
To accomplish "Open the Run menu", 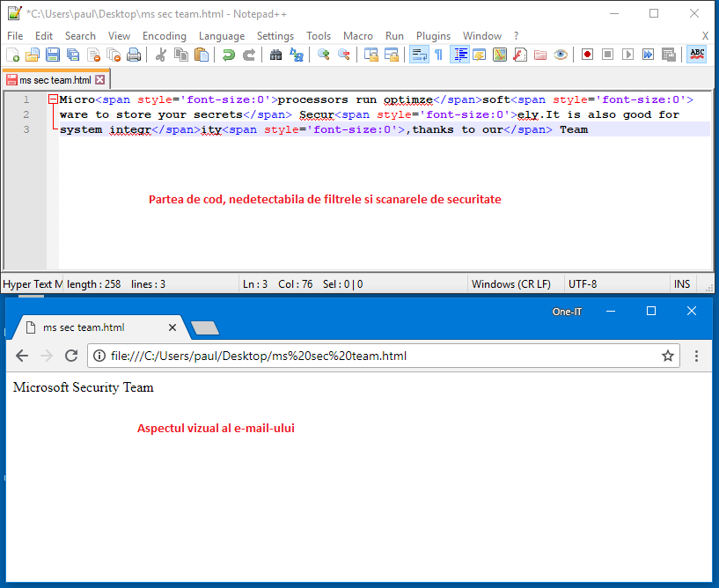I will (x=394, y=36).
